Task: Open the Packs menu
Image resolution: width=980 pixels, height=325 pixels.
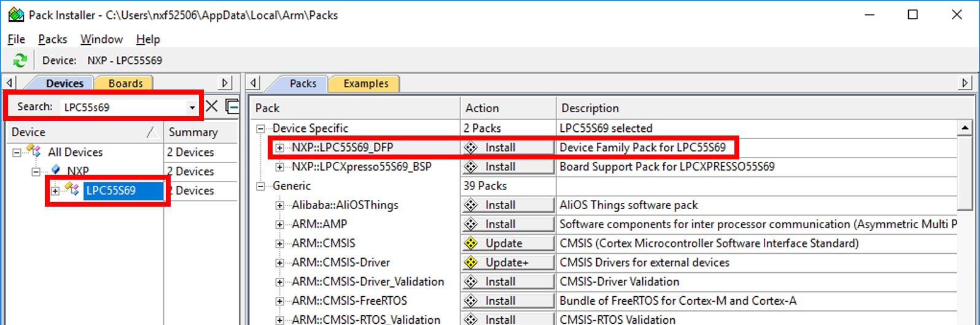Action: click(x=52, y=39)
